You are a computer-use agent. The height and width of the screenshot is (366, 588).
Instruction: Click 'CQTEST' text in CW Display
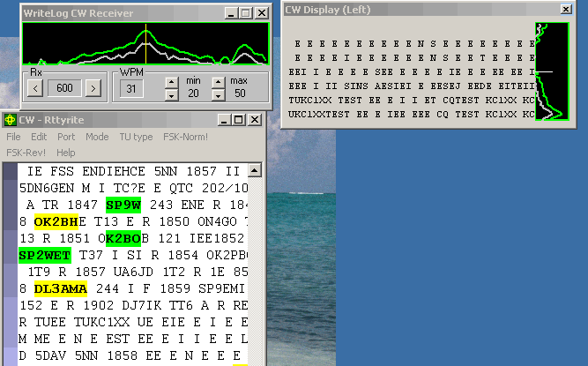click(461, 101)
